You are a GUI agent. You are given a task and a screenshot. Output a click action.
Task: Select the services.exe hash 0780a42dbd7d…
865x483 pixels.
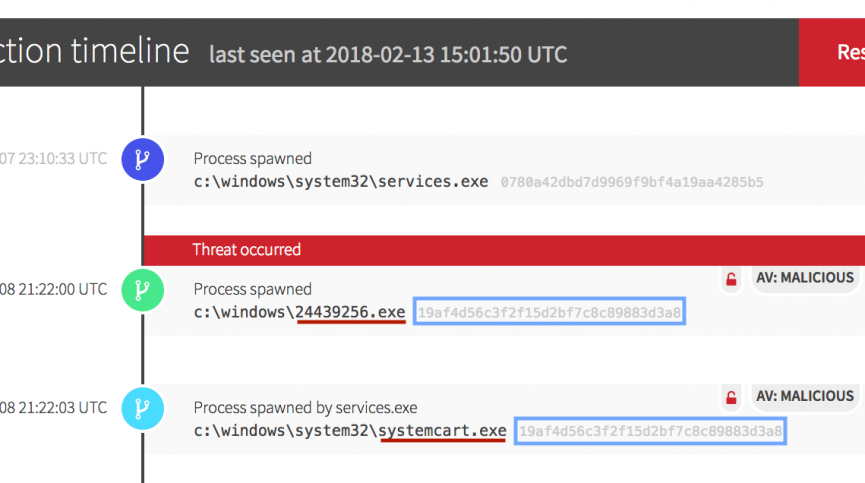(631, 182)
